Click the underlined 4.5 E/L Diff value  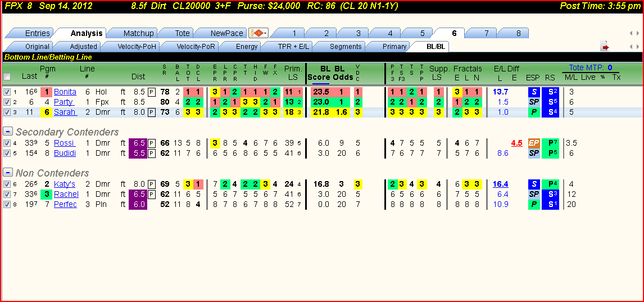516,143
